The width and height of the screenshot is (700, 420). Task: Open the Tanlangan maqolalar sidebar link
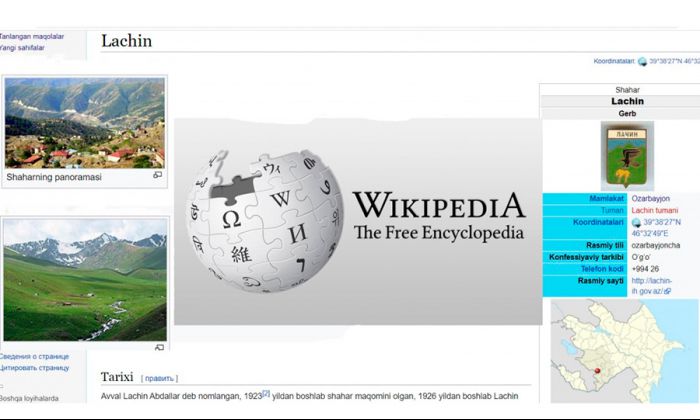[31, 37]
